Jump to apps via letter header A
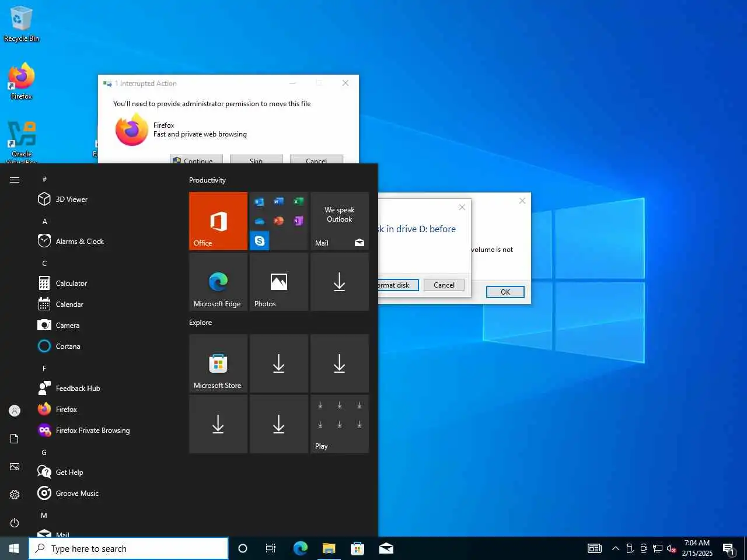This screenshot has height=560, width=747. (44, 222)
